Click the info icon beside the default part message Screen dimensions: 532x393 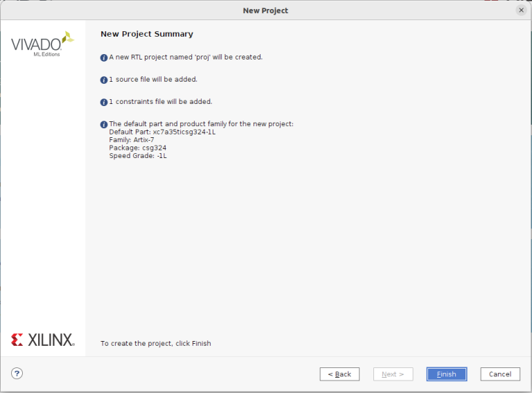[x=104, y=125]
